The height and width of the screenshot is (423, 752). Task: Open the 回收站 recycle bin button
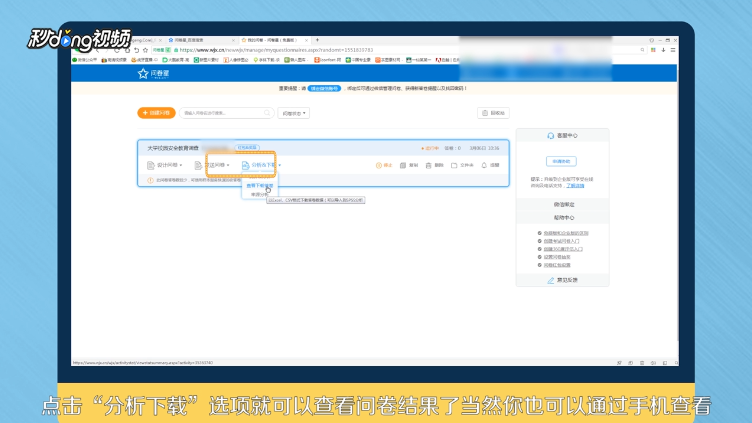tap(493, 113)
